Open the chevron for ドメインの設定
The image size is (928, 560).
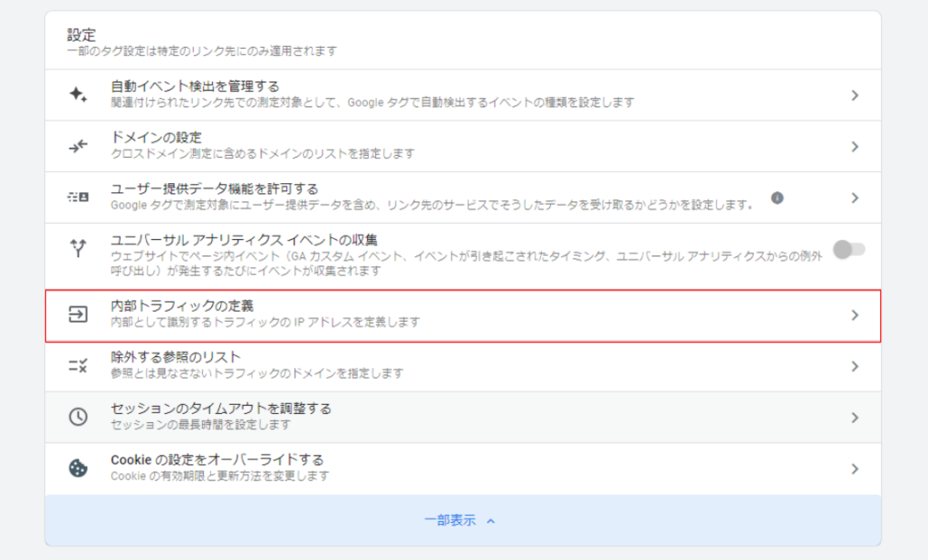855,146
